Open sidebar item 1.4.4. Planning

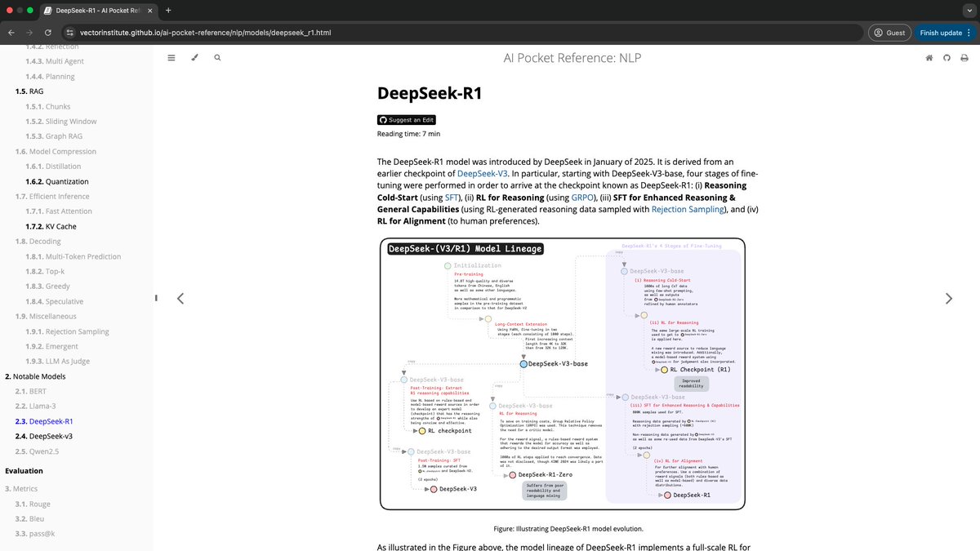click(x=50, y=76)
